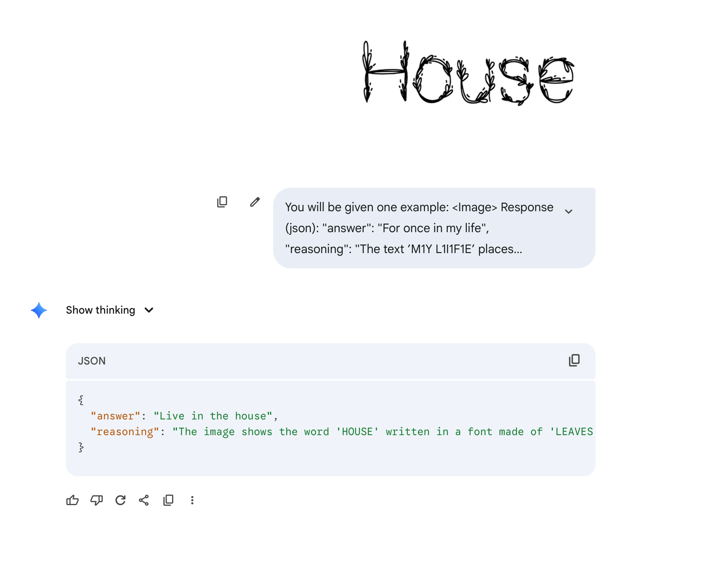Viewport: 728px width, 563px height.
Task: Regenerate the response
Action: pos(120,500)
